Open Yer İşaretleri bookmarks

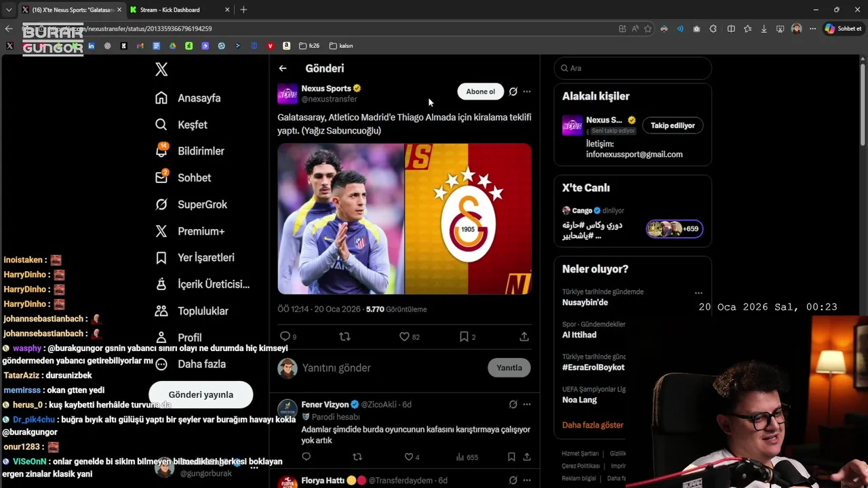[x=194, y=258]
